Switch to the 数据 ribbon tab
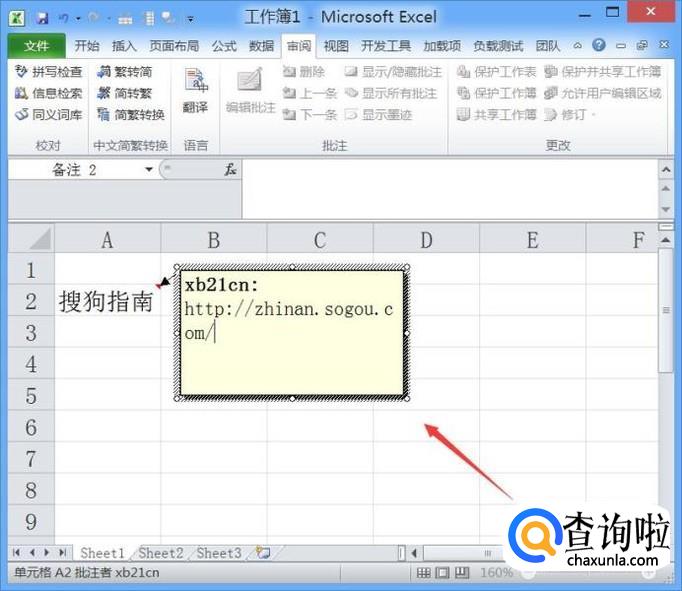The width and height of the screenshot is (682, 591). 261,46
